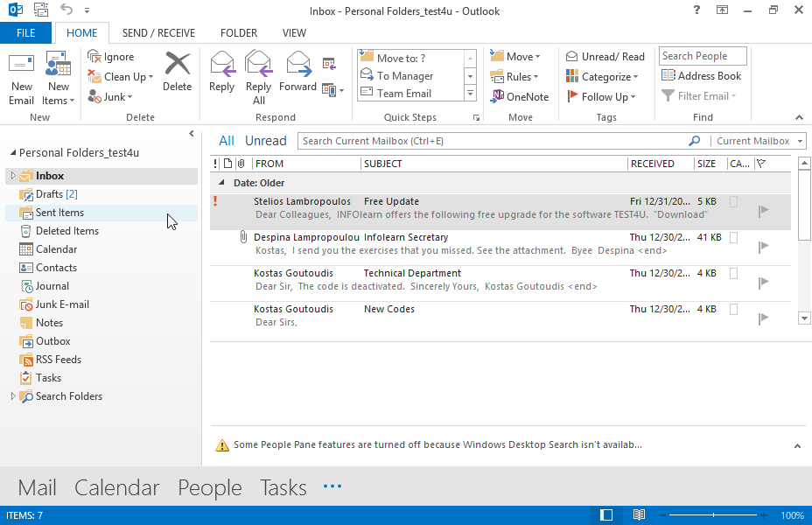Viewport: 812px width, 525px height.
Task: Open the Junk E-mail folder
Action: (101, 304)
